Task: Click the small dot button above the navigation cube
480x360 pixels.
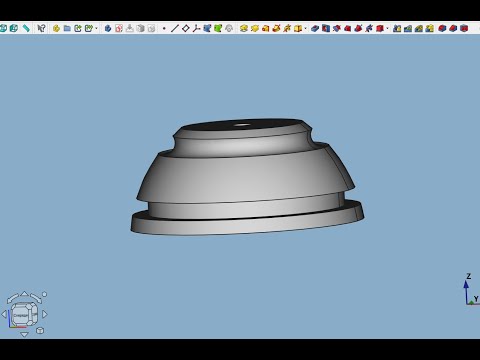Action: pyautogui.click(x=44, y=294)
